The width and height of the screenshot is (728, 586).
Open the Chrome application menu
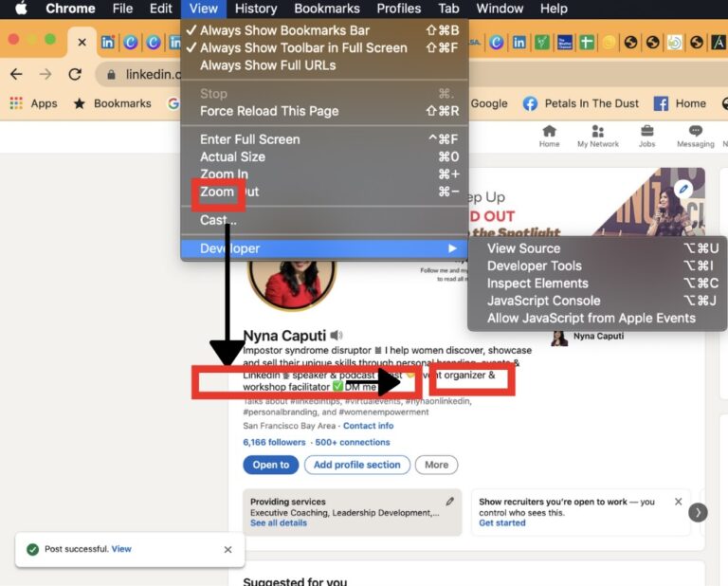(x=70, y=9)
